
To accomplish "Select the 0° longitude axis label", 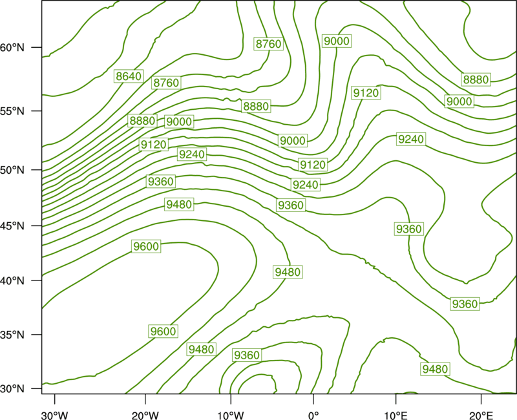I will [313, 415].
